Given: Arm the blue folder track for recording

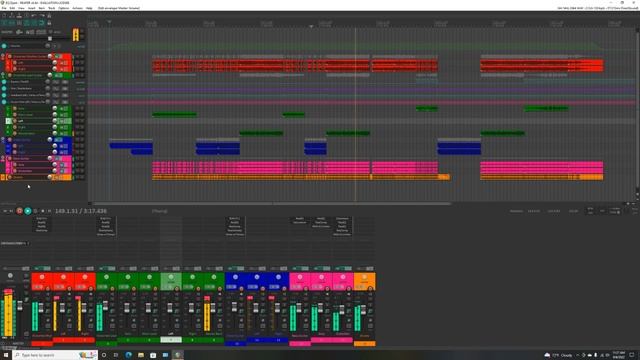Looking at the screenshot, I should point(9,140).
